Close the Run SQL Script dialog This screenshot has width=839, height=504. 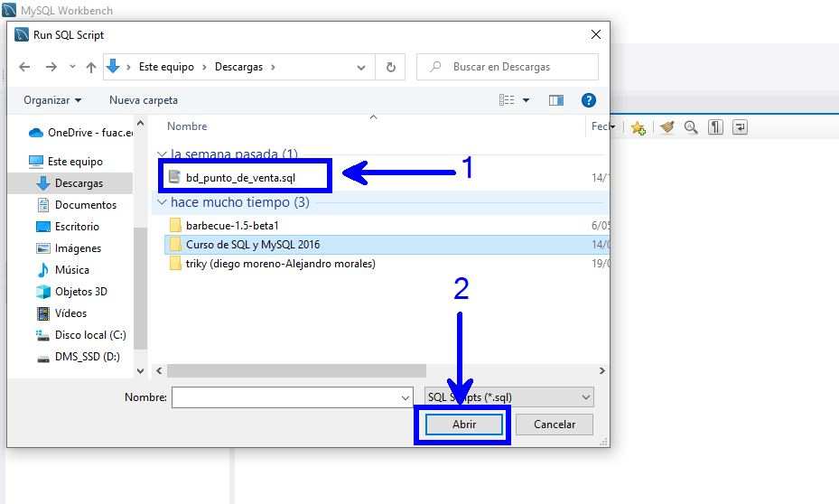point(595,34)
